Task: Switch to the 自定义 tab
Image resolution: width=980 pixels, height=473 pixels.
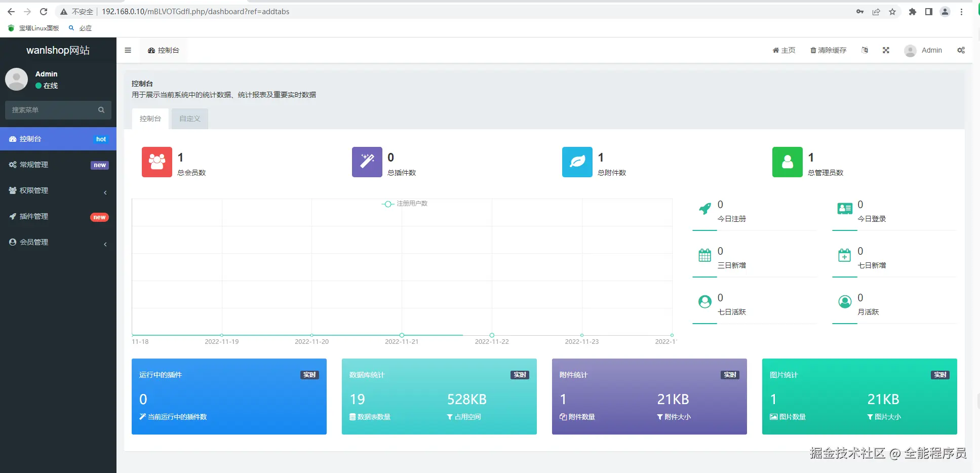Action: point(190,119)
